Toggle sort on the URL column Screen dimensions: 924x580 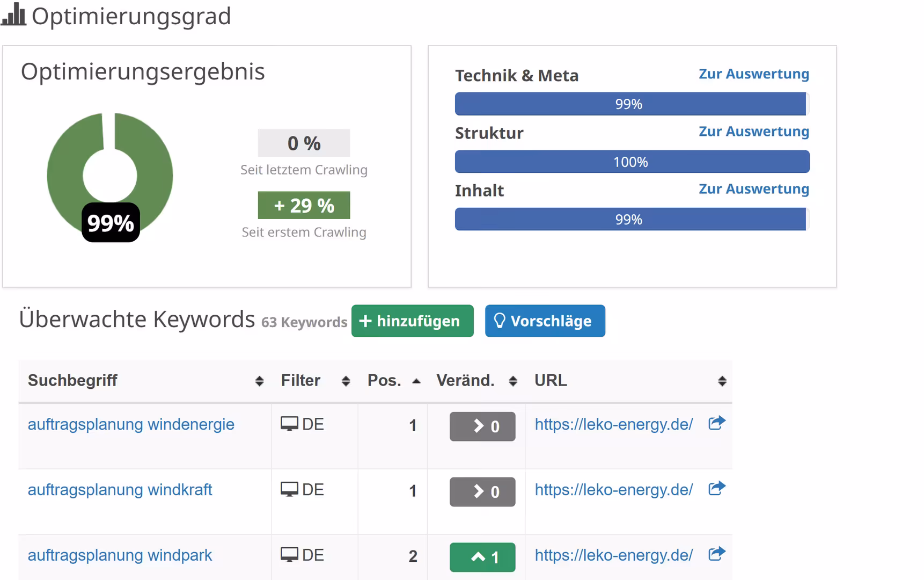pos(722,381)
